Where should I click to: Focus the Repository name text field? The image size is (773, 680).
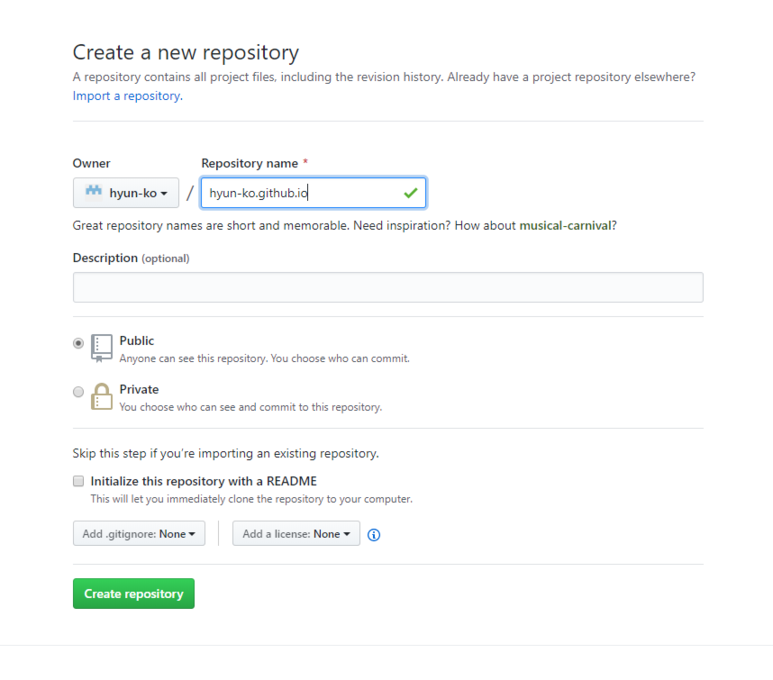(x=300, y=193)
